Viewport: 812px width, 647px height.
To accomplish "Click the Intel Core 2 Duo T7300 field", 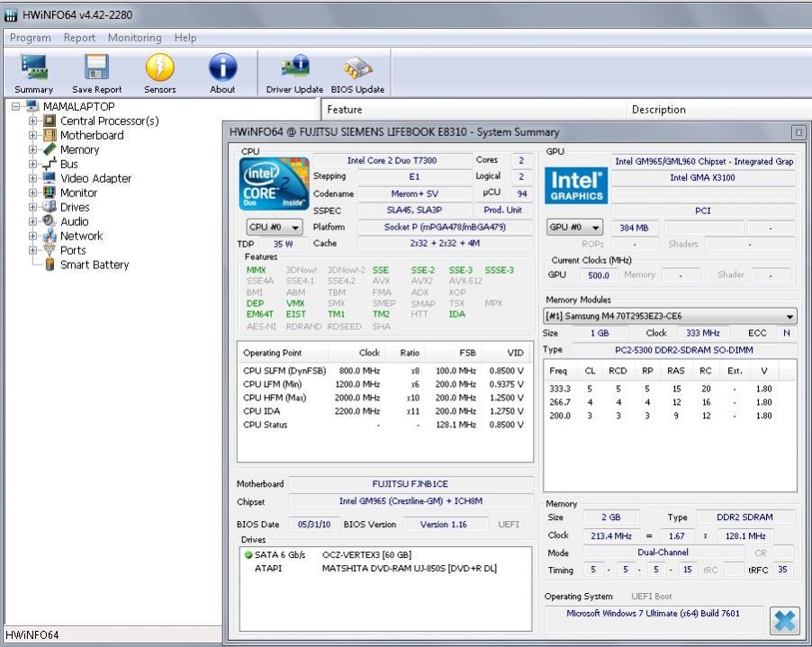I will (x=392, y=160).
